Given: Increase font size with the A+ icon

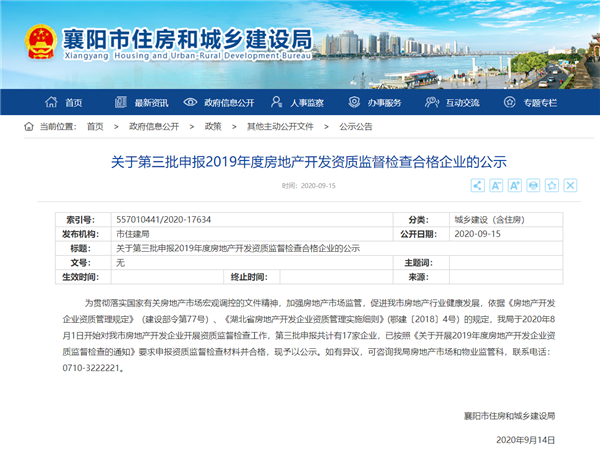Looking at the screenshot, I should click(x=514, y=186).
